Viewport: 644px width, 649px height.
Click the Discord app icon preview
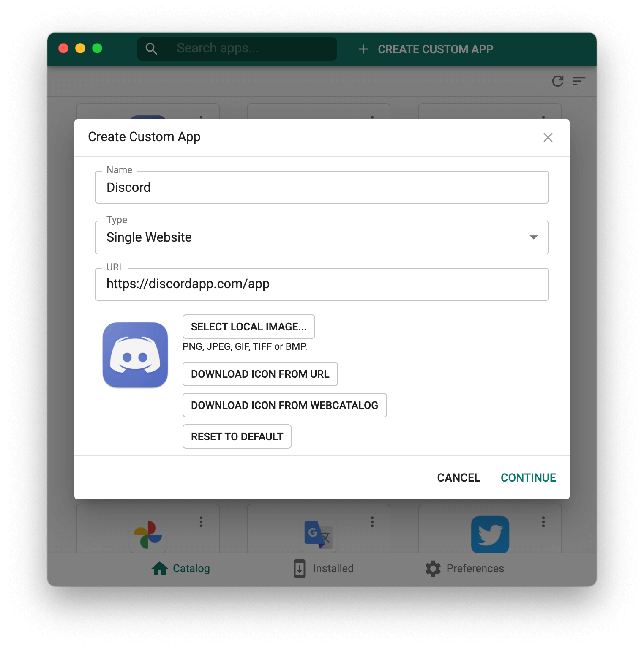135,355
